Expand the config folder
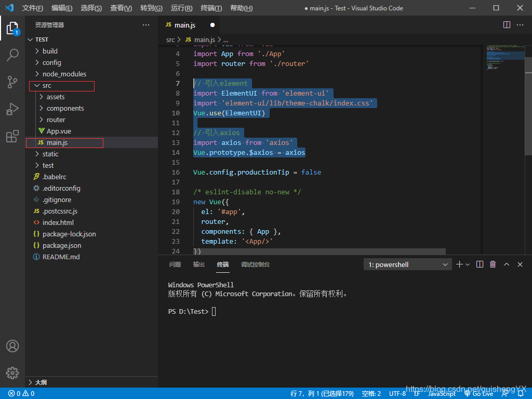 [x=51, y=63]
